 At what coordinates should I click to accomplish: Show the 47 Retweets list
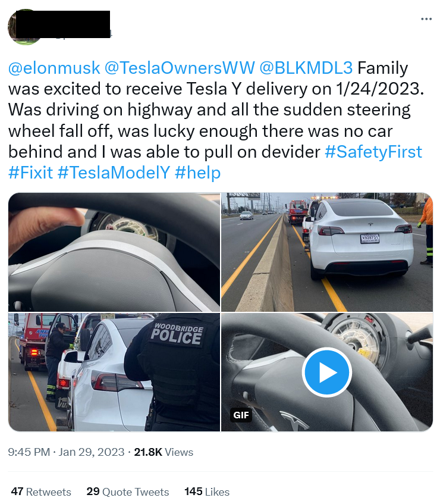click(x=41, y=492)
